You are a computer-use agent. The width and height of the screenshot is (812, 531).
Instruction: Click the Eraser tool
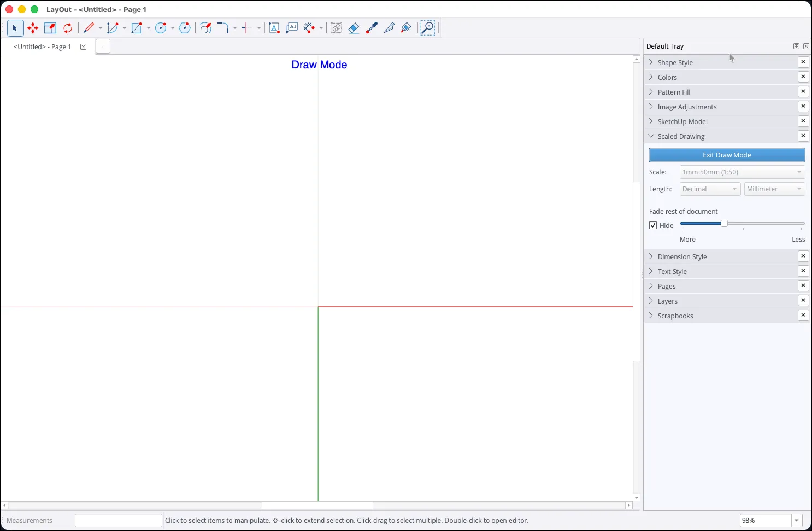pos(354,28)
